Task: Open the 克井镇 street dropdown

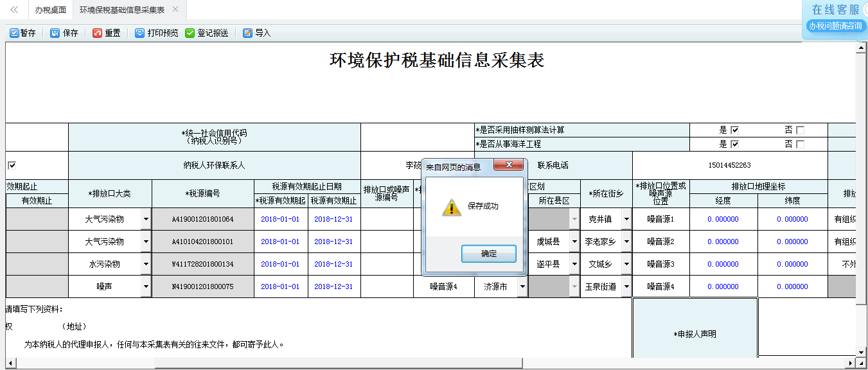Action: (626, 218)
